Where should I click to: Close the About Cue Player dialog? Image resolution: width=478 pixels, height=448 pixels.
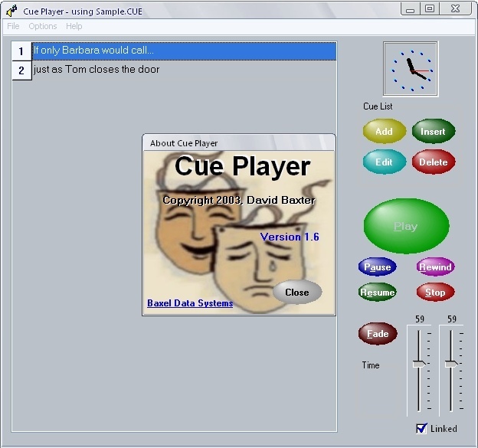coord(297,293)
